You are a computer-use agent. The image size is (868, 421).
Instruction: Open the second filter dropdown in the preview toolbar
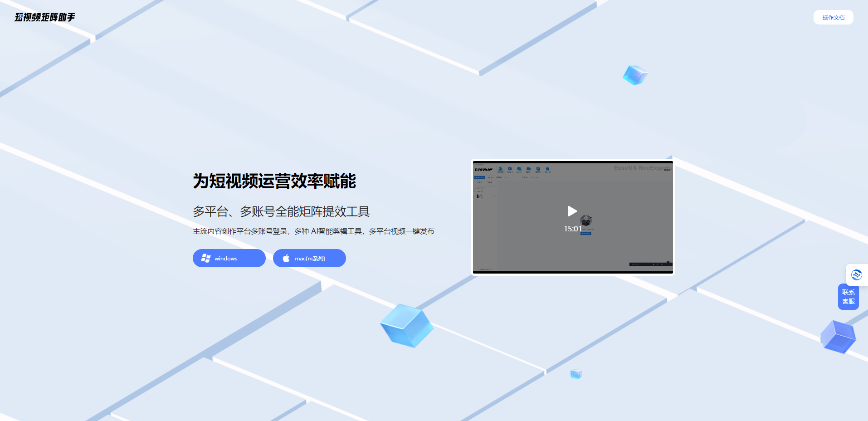pyautogui.click(x=538, y=177)
